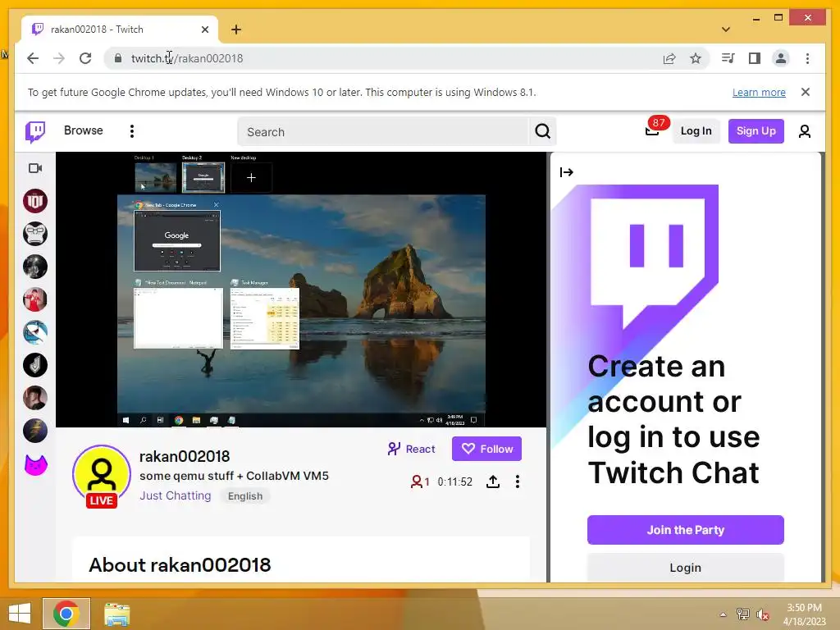Viewport: 840px width, 630px height.
Task: Open Chrome profile avatar button
Action: pyautogui.click(x=781, y=58)
